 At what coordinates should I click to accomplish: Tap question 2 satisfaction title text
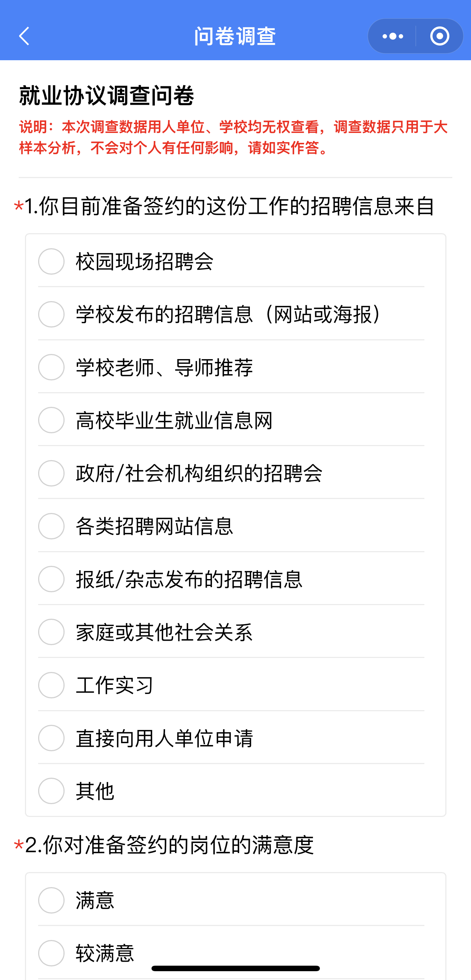click(x=169, y=845)
